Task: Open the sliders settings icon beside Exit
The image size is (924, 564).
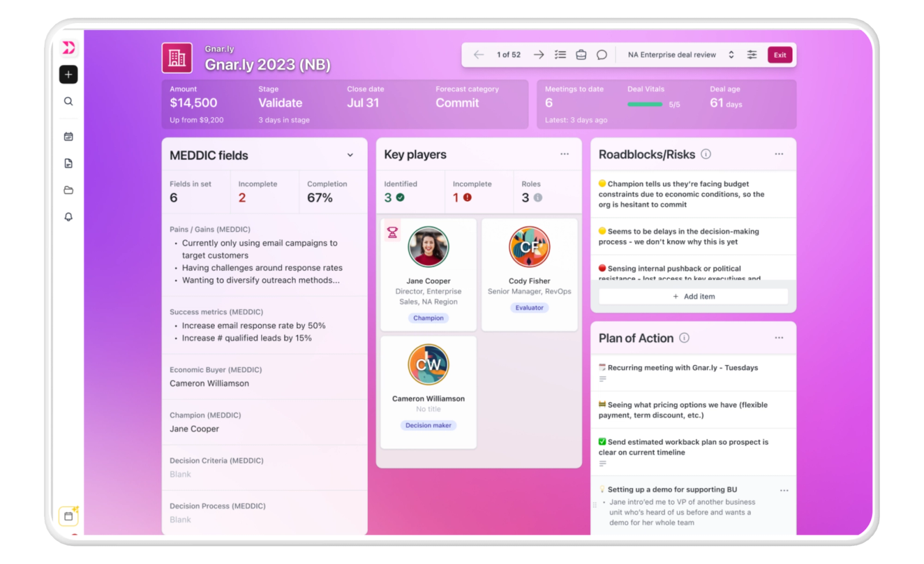Action: pyautogui.click(x=752, y=55)
